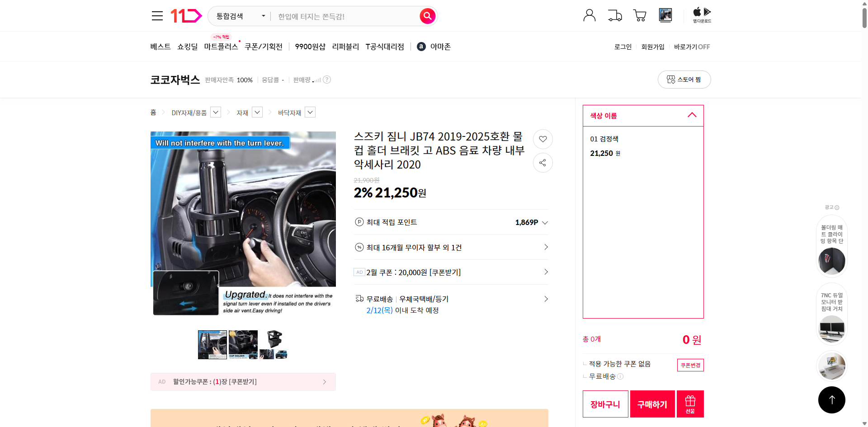Click the search magnifier icon
This screenshot has width=868, height=427.
pos(427,16)
